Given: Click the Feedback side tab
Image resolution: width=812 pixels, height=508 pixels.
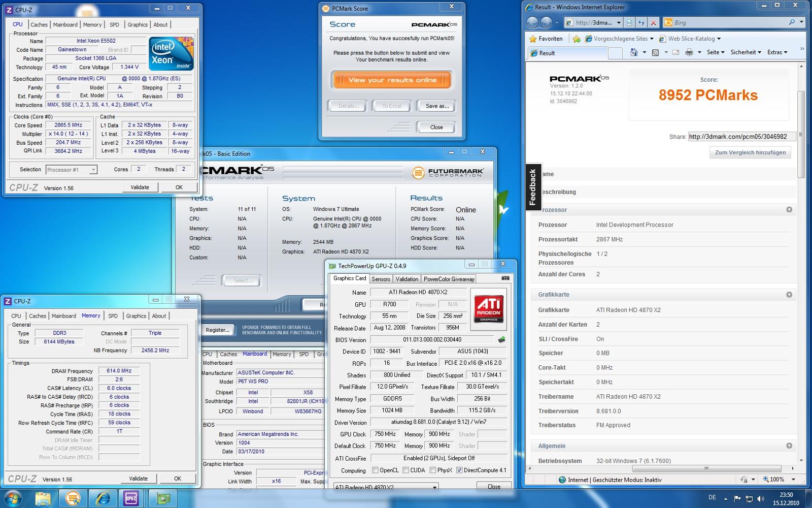Looking at the screenshot, I should (x=533, y=187).
